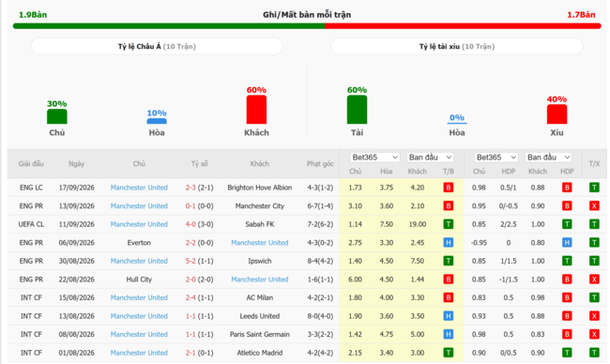Click ENG LC league label
610x364 pixels.
31,188
